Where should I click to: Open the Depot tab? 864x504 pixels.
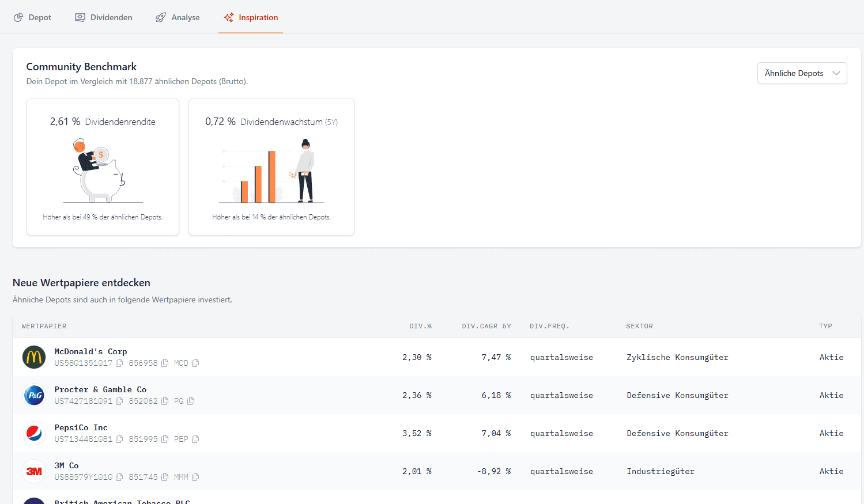[x=33, y=17]
